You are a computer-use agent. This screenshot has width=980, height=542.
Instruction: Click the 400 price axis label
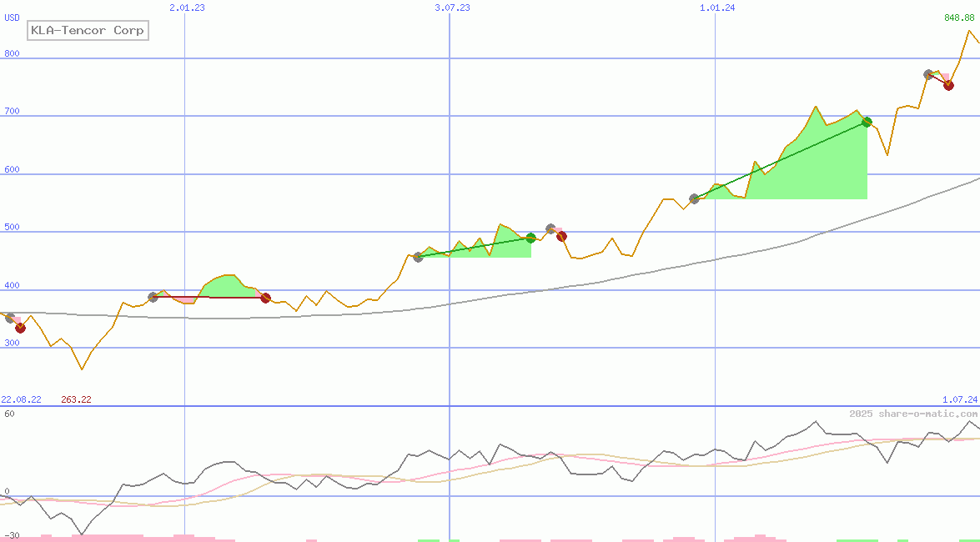click(12, 285)
